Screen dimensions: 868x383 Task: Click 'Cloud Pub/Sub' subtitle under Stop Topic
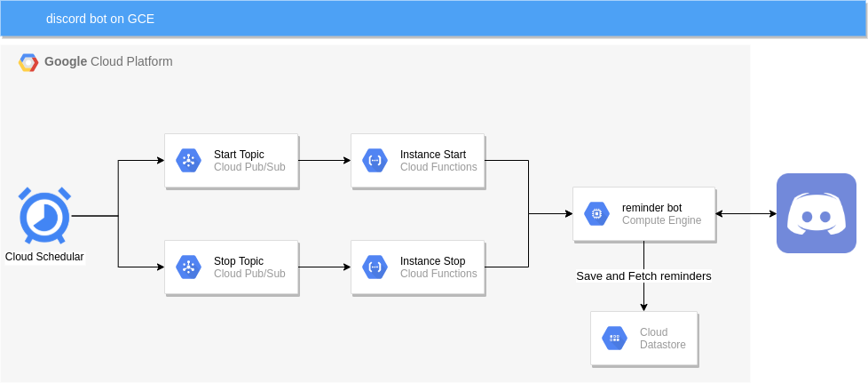pyautogui.click(x=249, y=274)
